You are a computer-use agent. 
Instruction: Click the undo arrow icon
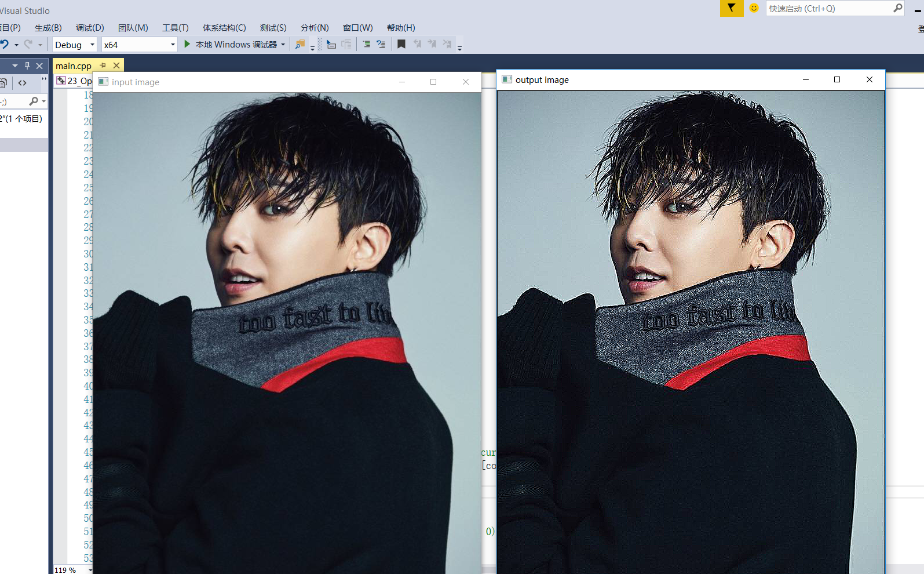(x=5, y=44)
